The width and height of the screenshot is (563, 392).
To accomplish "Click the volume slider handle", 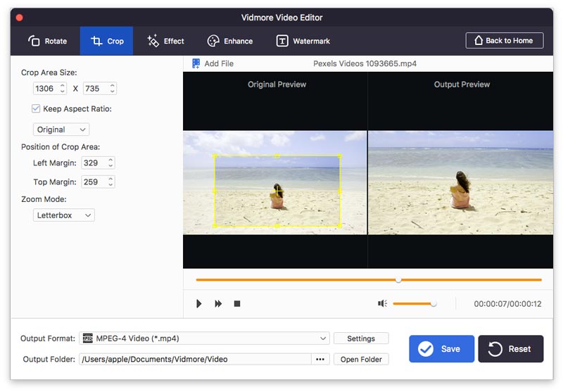I will pyautogui.click(x=434, y=304).
